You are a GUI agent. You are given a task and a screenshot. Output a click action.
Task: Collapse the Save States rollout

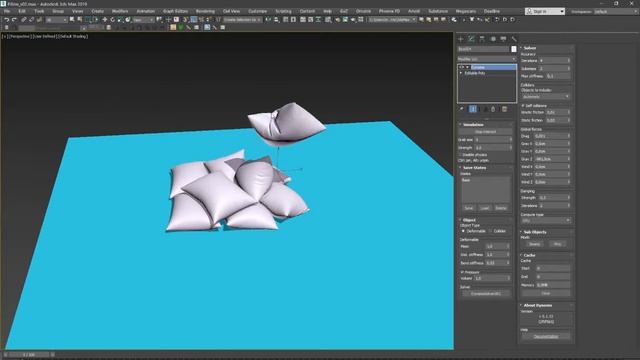[474, 168]
